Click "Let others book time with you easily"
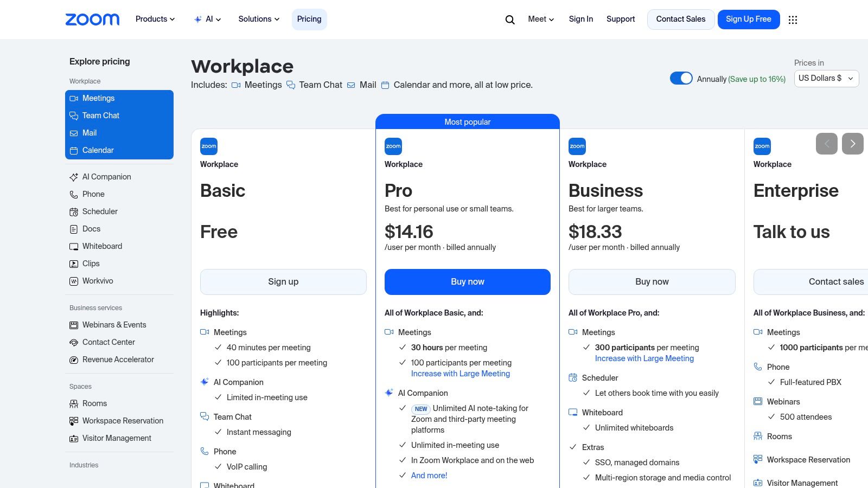 coord(657,393)
